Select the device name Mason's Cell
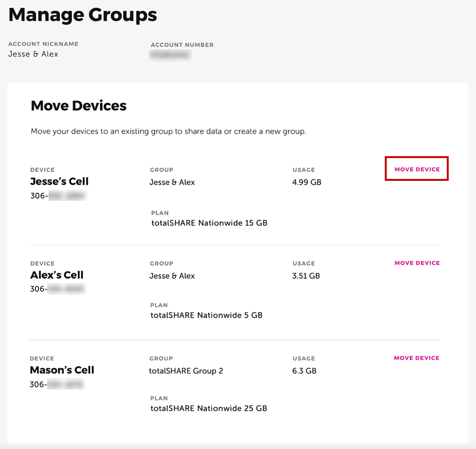 (x=62, y=370)
